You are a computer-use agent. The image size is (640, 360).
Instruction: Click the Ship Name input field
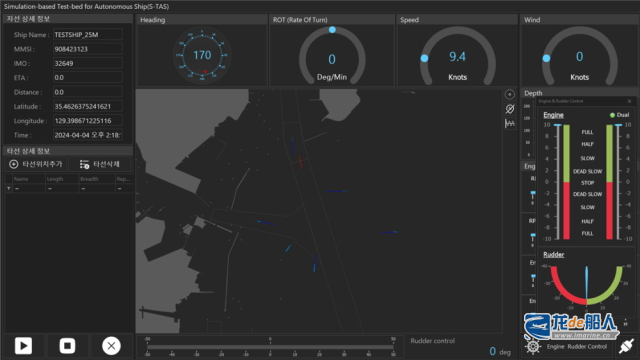click(87, 35)
